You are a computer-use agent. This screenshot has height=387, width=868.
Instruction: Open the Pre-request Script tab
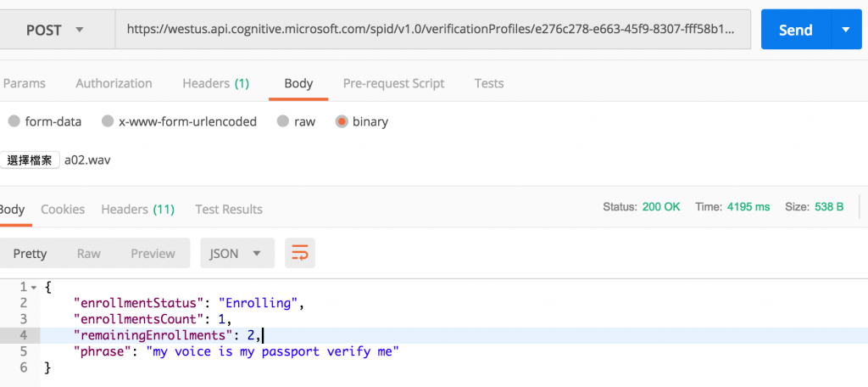(x=393, y=84)
